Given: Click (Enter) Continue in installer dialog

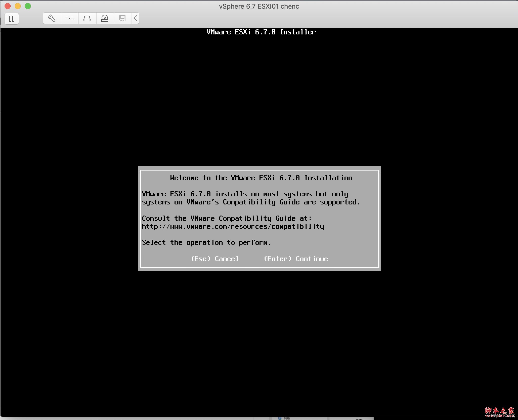Looking at the screenshot, I should (296, 259).
